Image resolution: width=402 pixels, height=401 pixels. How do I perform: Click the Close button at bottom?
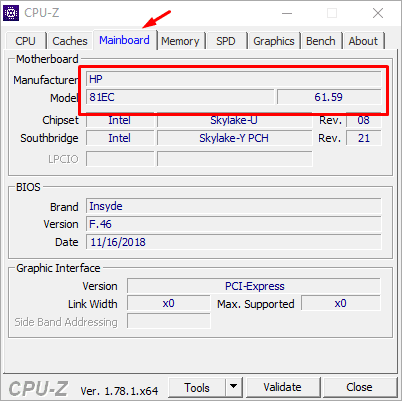point(359,387)
